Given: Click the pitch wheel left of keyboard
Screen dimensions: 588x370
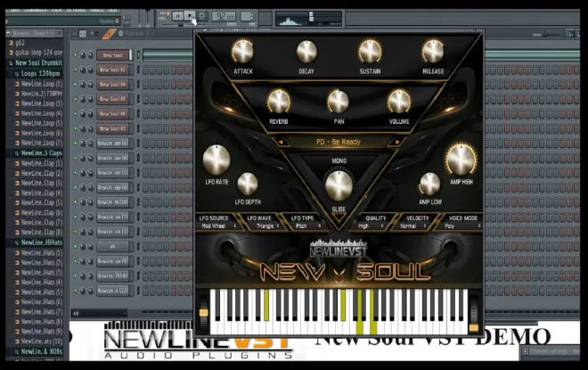Looking at the screenshot, I should pyautogui.click(x=204, y=312).
